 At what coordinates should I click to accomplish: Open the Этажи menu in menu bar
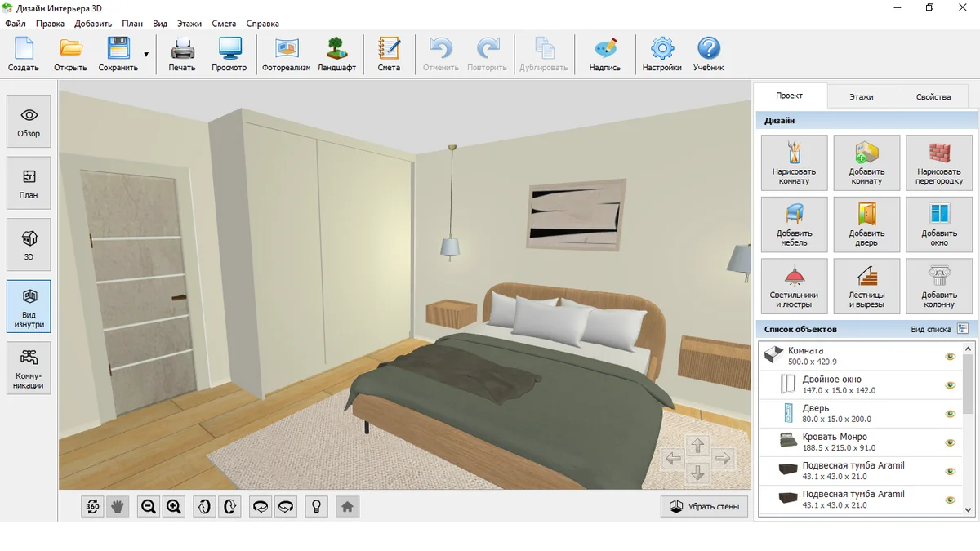189,24
